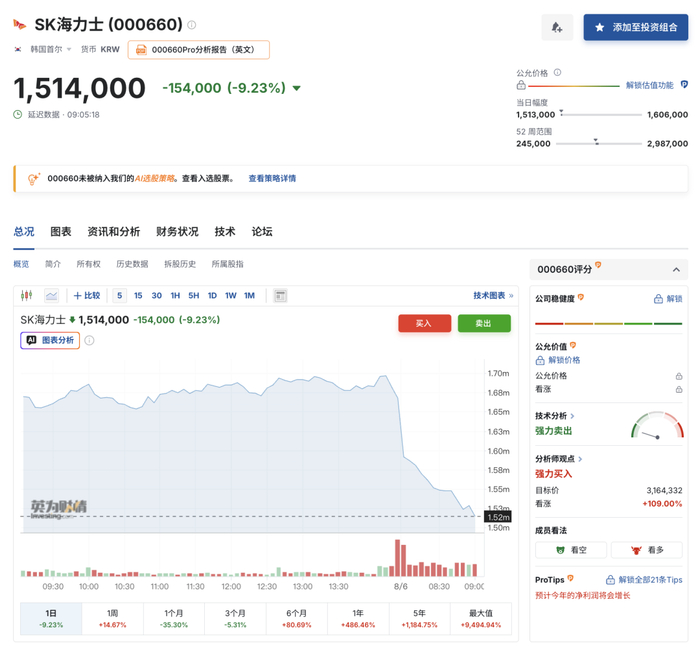700x648 pixels.
Task: Switch chart to candlestick icon
Action: [x=27, y=295]
